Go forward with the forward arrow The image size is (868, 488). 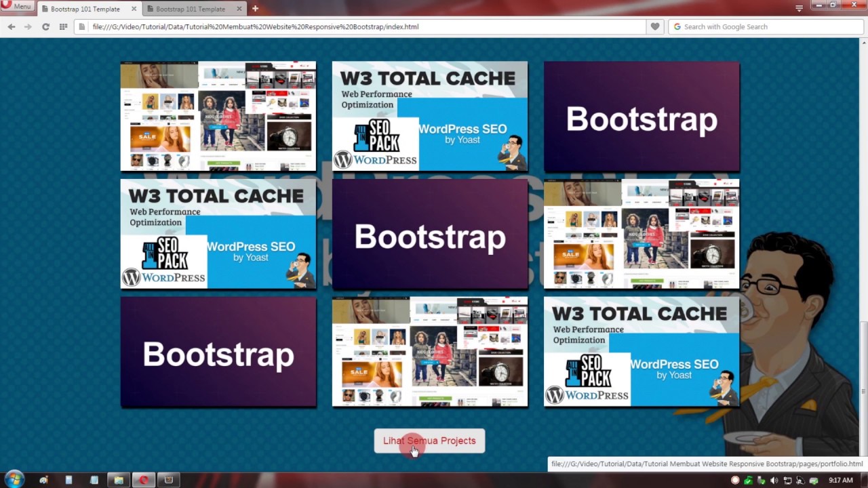click(28, 27)
